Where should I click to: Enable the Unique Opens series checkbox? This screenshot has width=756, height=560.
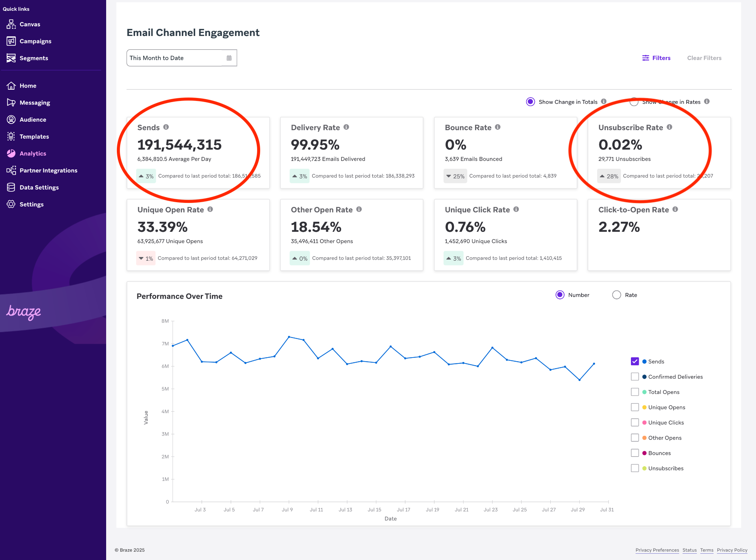pos(635,407)
